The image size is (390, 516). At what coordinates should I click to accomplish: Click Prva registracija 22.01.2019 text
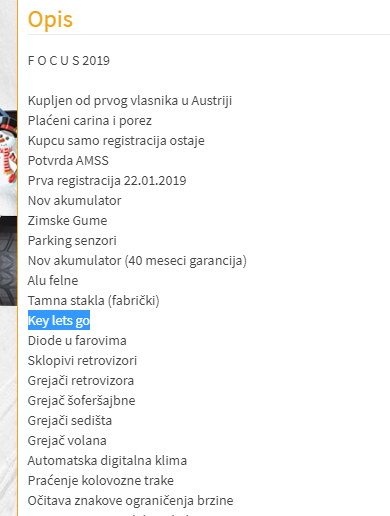tap(107, 181)
